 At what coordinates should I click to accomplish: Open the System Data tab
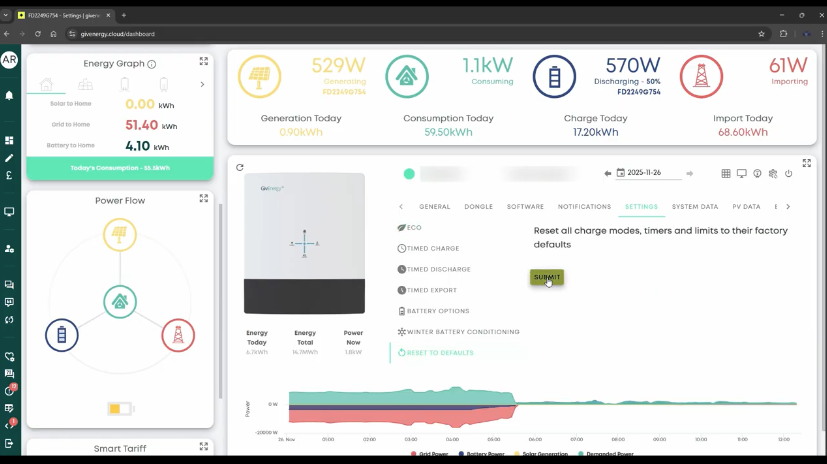click(x=695, y=207)
